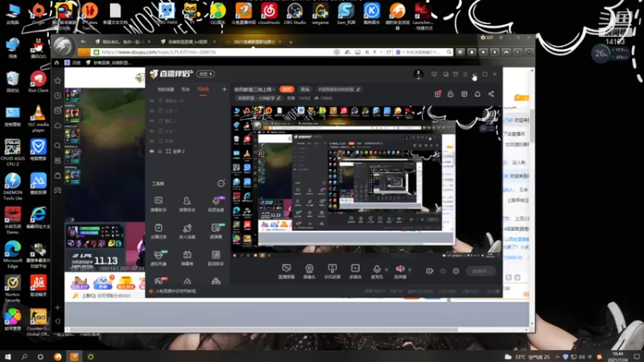Click the start streaming button
The height and width of the screenshot is (362, 644).
pyautogui.click(x=481, y=271)
